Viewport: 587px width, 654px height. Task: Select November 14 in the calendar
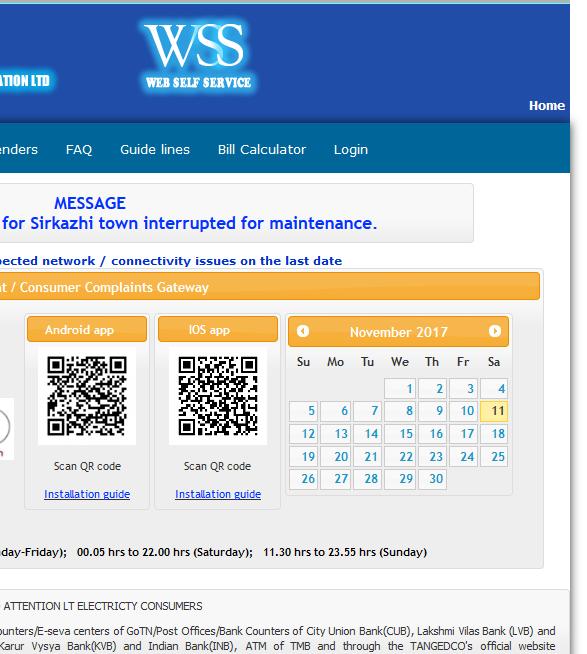(368, 434)
